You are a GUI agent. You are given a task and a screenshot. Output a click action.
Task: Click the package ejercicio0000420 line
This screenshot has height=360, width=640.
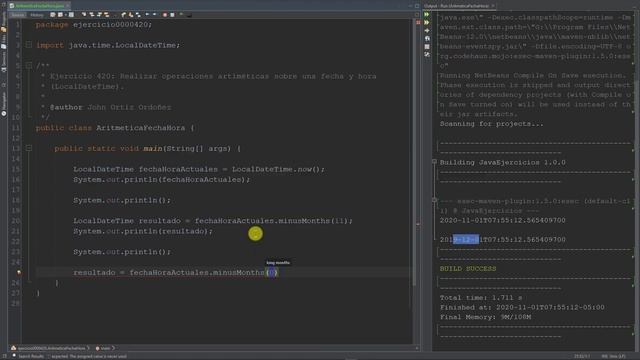tap(94, 24)
